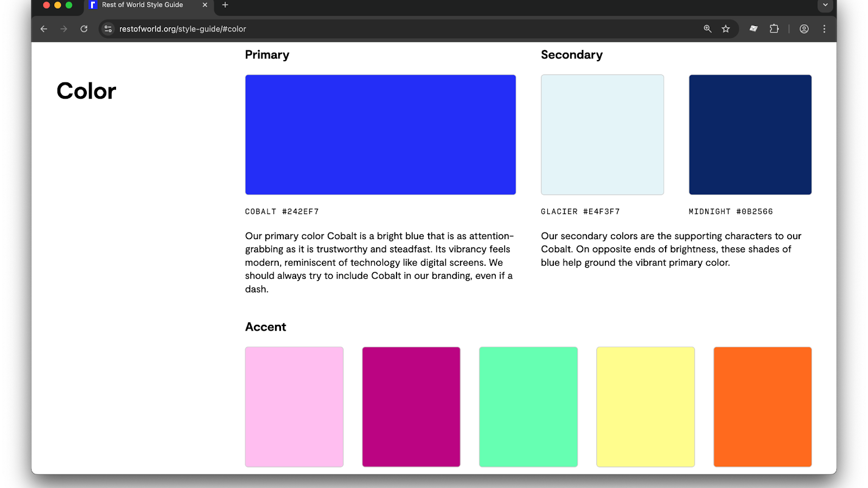Image resolution: width=868 pixels, height=488 pixels.
Task: Click the COBALT #242EF7 label
Action: point(282,211)
